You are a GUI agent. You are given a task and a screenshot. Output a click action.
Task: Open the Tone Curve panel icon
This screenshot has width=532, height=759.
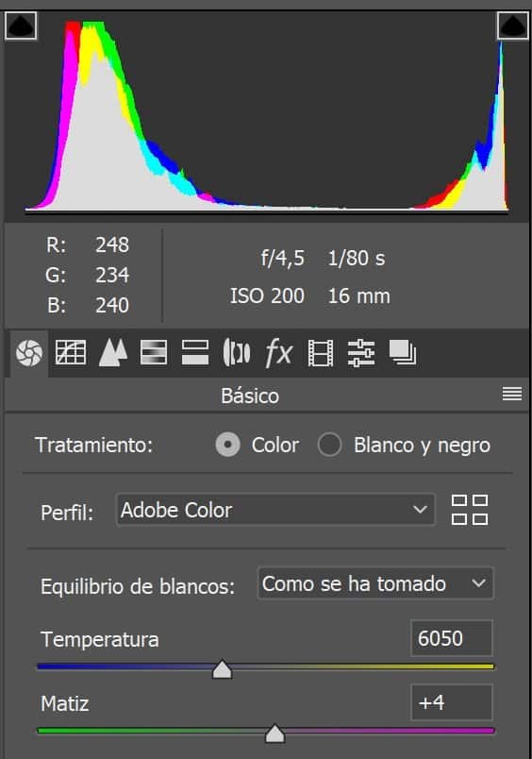coord(71,352)
